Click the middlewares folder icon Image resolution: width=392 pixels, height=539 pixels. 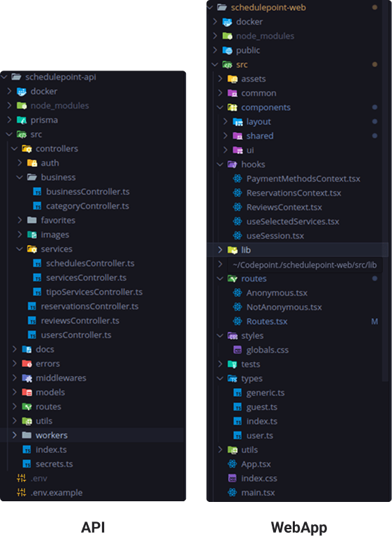[x=27, y=378]
